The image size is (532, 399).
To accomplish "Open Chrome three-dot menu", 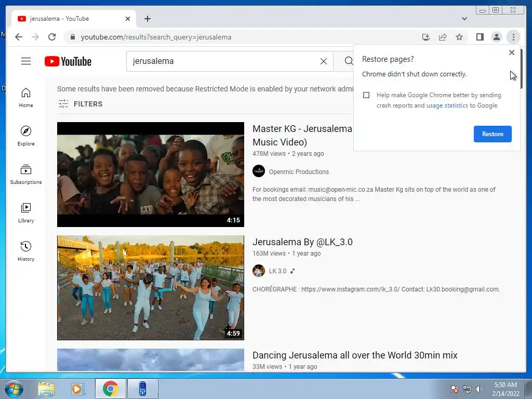I will (x=513, y=37).
